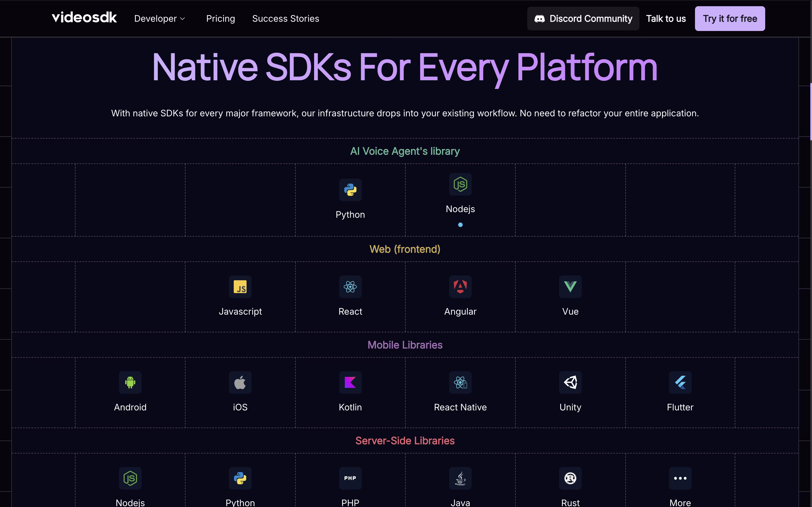Screen dimensions: 812x507
Task: Open the React Native icon
Action: (x=460, y=382)
